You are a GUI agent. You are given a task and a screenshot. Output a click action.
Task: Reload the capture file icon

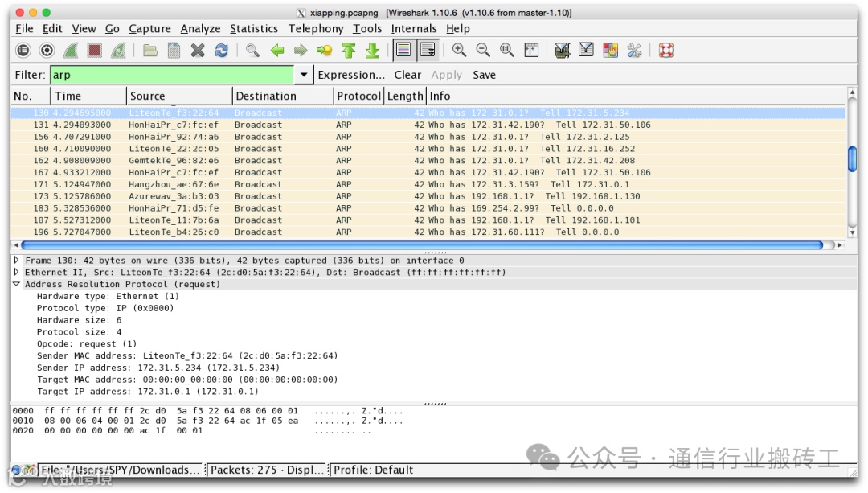(222, 51)
